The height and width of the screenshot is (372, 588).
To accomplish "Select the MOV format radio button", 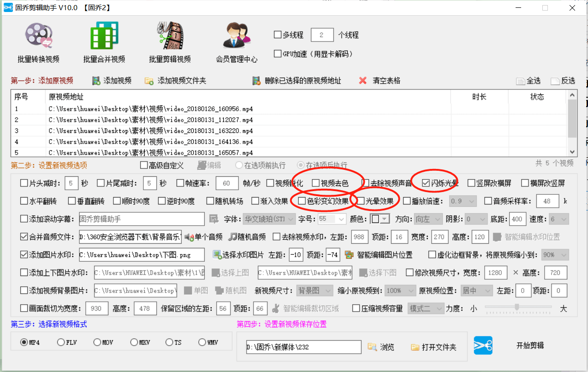I will [97, 342].
